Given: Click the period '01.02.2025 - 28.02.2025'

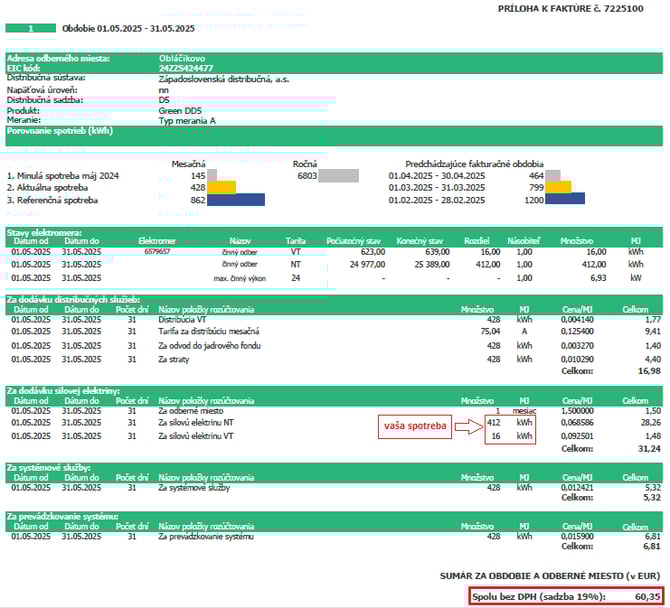Looking at the screenshot, I should (437, 200).
